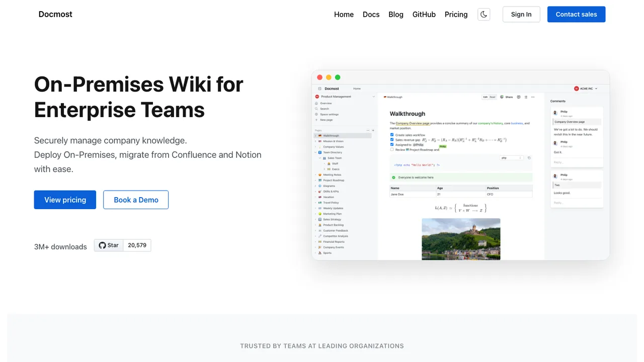The width and height of the screenshot is (644, 362).
Task: Click the Search icon in sidebar
Action: 316,109
